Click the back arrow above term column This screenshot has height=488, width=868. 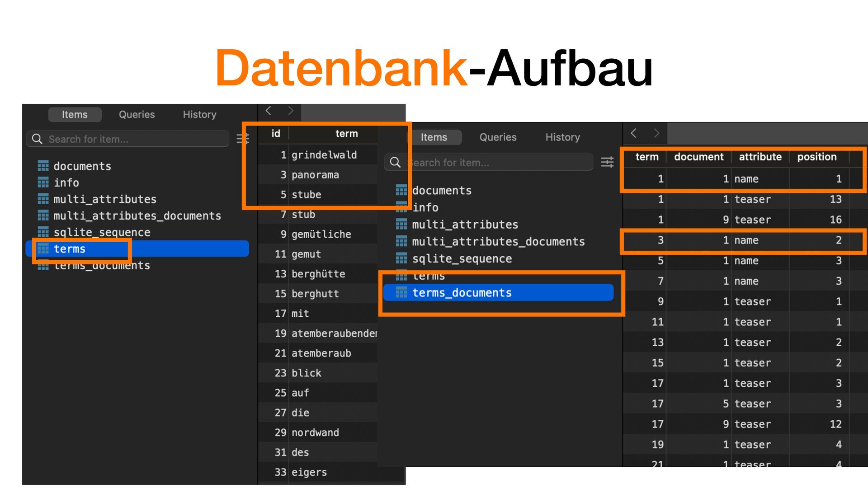coord(634,133)
